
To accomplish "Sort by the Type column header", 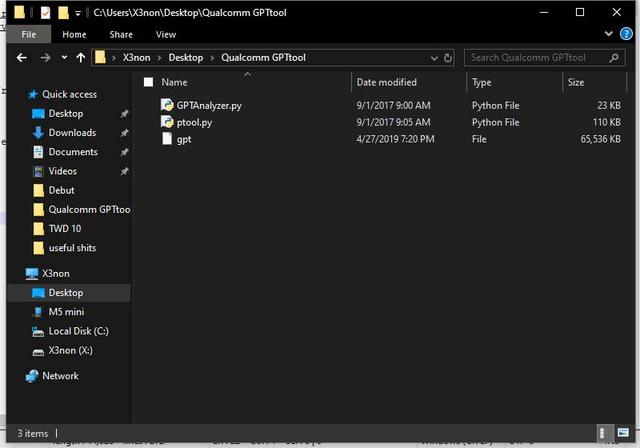I will pos(514,82).
